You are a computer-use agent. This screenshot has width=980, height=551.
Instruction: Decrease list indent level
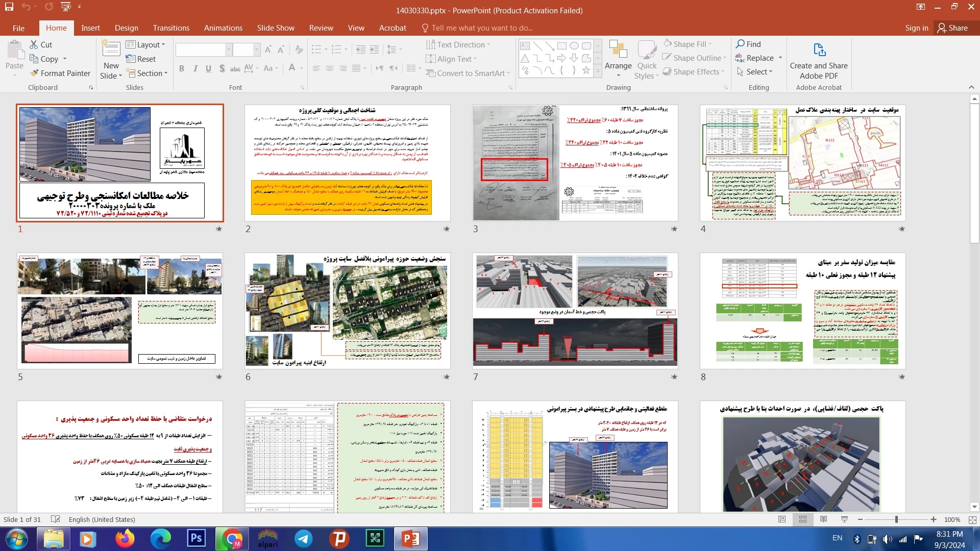click(361, 49)
